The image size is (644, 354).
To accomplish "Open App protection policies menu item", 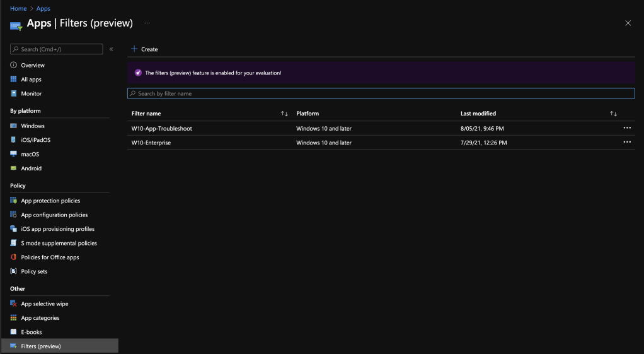I will point(50,201).
